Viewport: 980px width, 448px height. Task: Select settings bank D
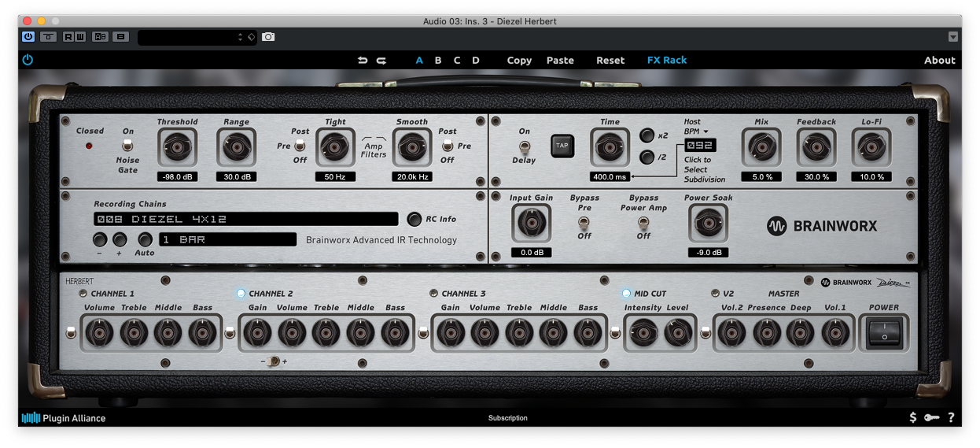tap(476, 60)
